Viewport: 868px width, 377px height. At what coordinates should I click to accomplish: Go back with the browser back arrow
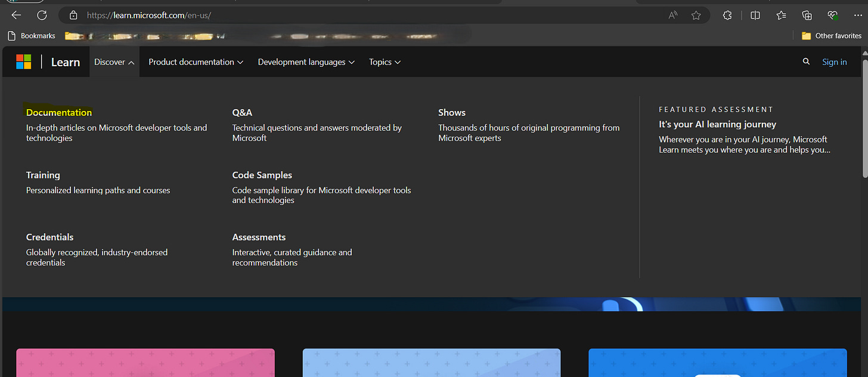click(16, 16)
